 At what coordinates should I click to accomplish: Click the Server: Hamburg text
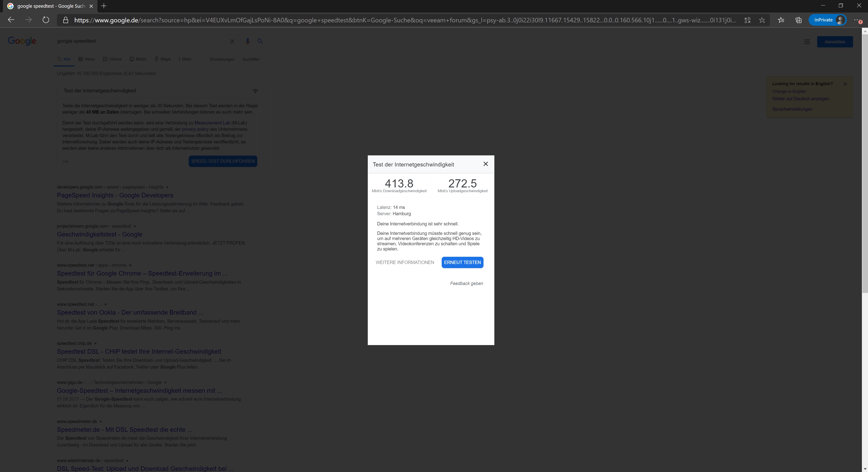pos(394,214)
